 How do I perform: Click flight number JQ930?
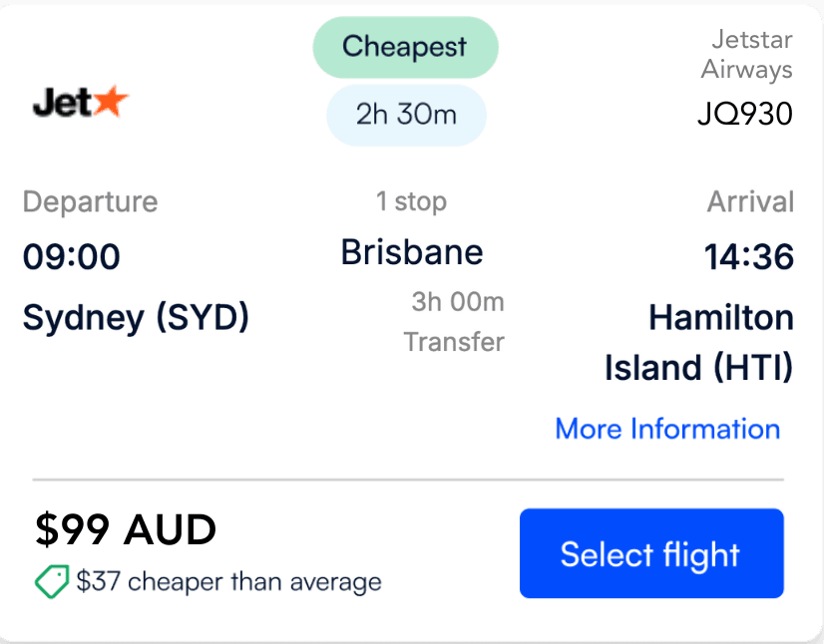pyautogui.click(x=746, y=115)
